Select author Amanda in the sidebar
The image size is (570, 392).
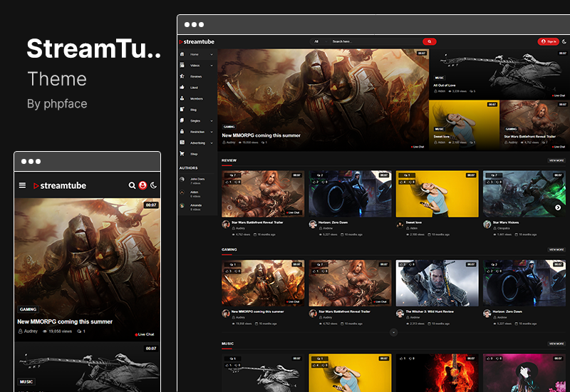click(196, 205)
